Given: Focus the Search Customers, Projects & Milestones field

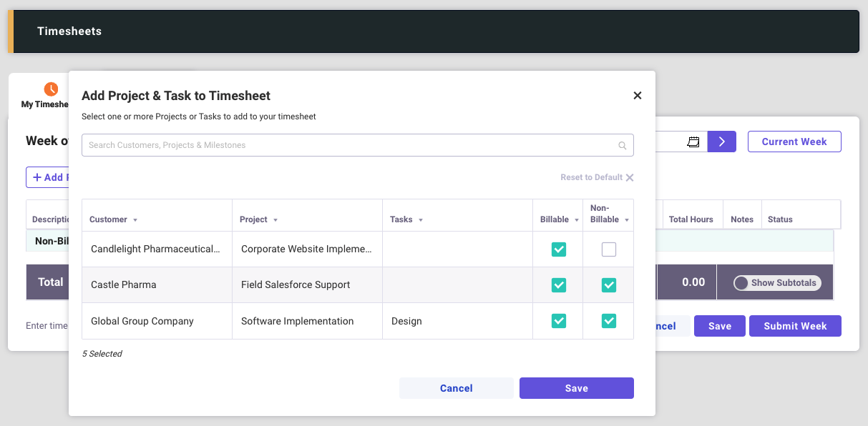Looking at the screenshot, I should [x=351, y=145].
